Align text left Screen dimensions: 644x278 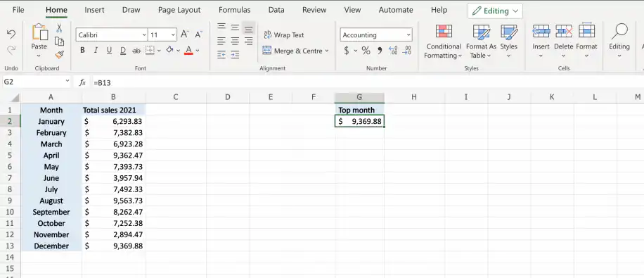tap(221, 41)
